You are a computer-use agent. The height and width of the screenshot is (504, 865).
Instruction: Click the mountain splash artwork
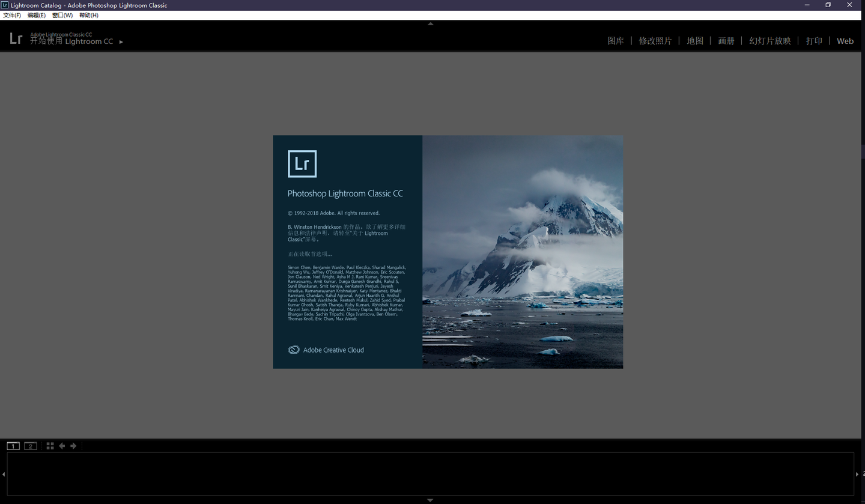click(523, 252)
